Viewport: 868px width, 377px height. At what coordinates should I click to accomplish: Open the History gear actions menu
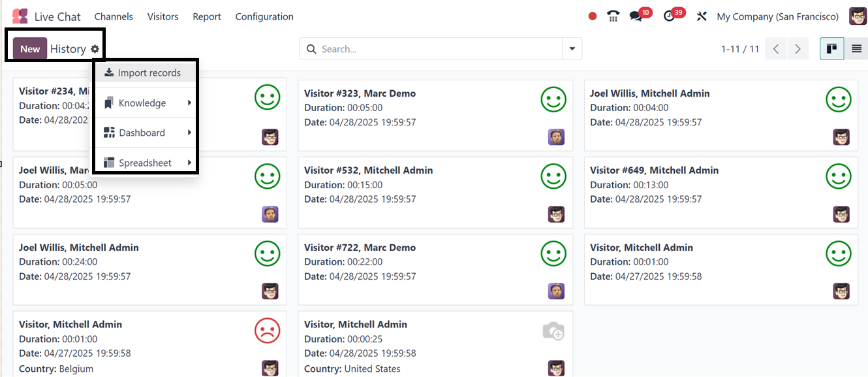[95, 49]
